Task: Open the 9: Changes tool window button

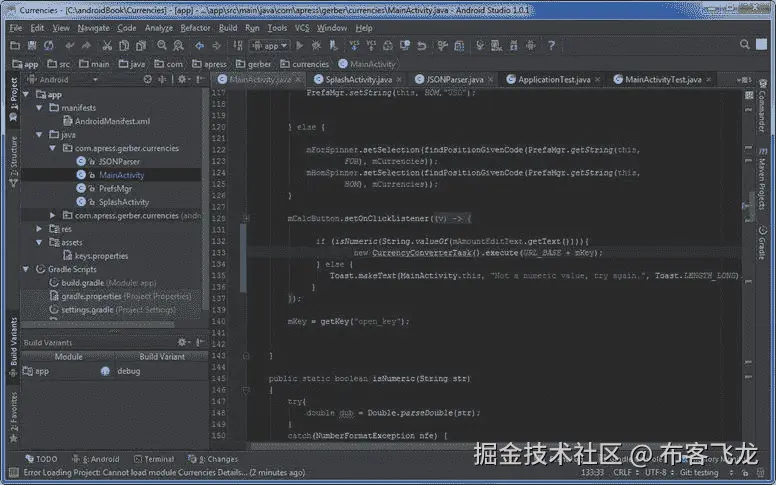Action: (x=213, y=459)
